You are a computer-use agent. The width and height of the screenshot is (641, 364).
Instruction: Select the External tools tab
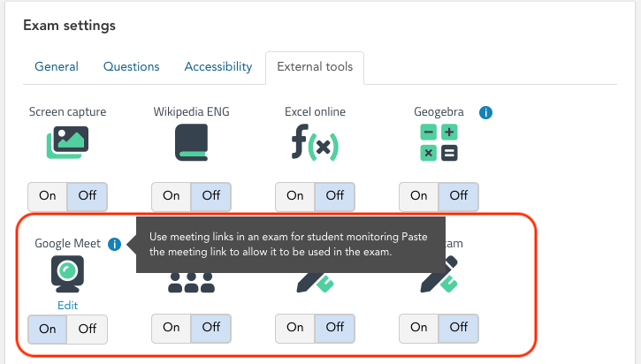click(x=315, y=67)
